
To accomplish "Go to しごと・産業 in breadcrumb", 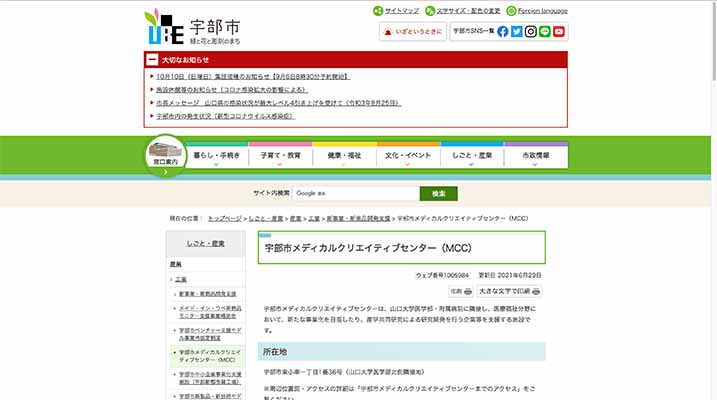I will [266, 219].
